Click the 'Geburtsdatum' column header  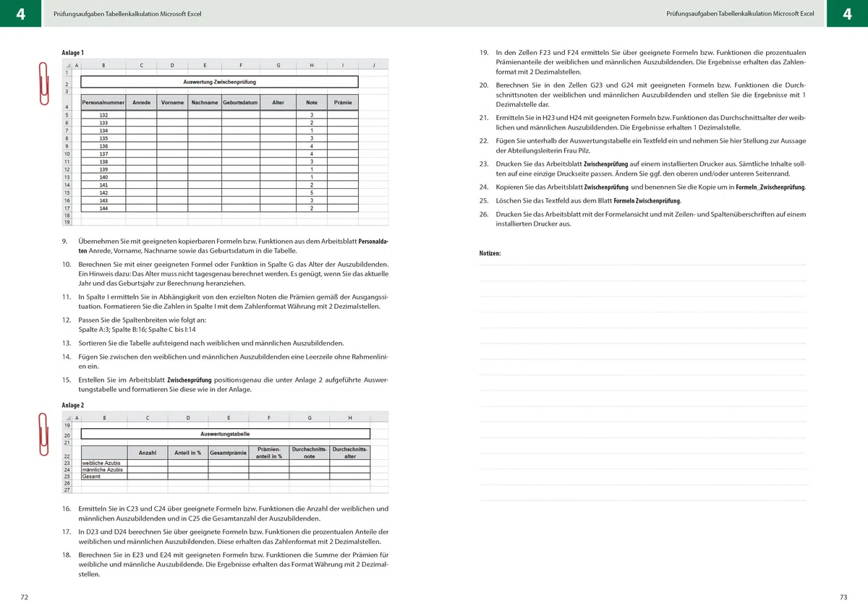[241, 103]
